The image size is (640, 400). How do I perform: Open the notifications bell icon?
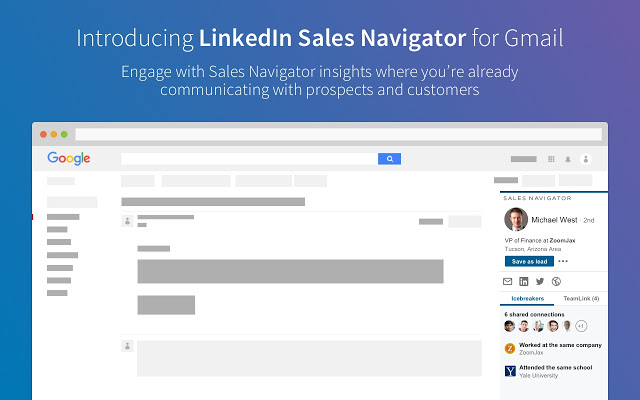[568, 159]
